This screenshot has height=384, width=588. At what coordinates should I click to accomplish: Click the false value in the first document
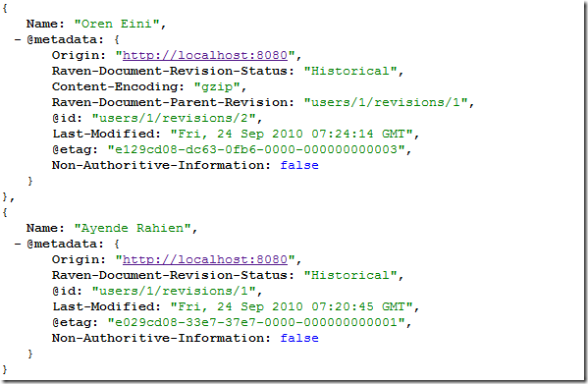pyautogui.click(x=299, y=165)
